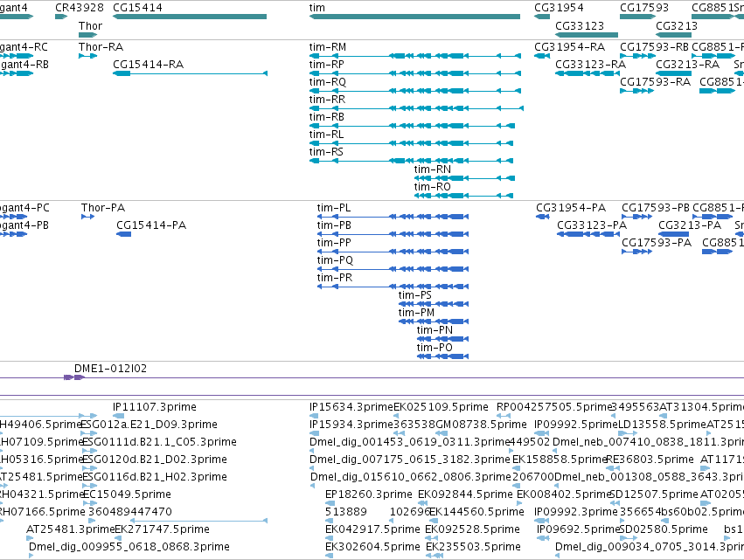The height and width of the screenshot is (560, 744).
Task: Click the tim-PN protein label
Action: click(435, 330)
